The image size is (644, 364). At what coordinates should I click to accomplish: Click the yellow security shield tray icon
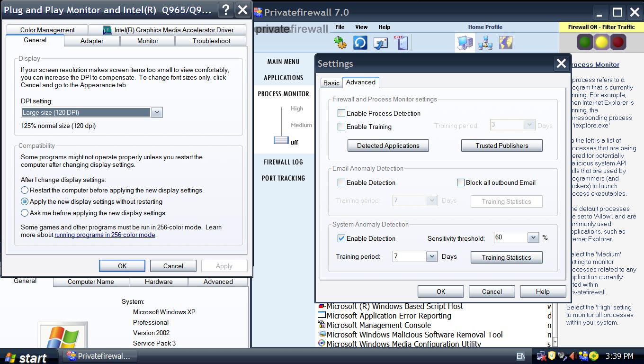point(552,356)
